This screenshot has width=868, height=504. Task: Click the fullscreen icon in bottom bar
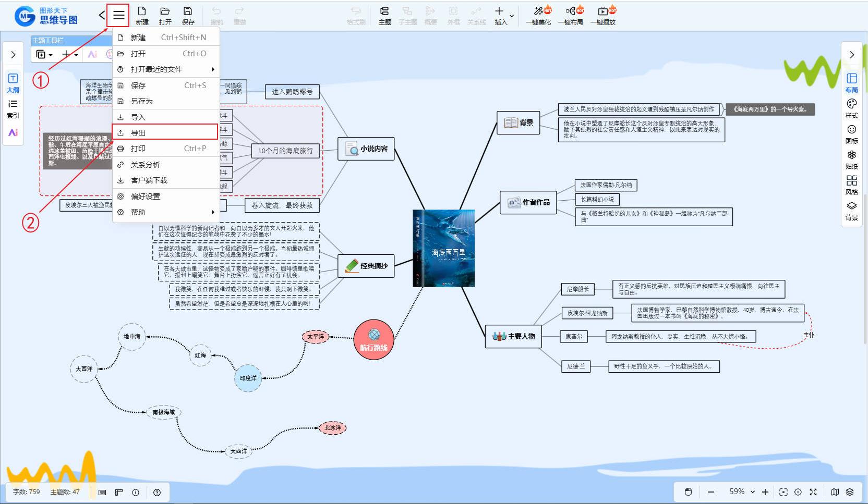pyautogui.click(x=813, y=492)
